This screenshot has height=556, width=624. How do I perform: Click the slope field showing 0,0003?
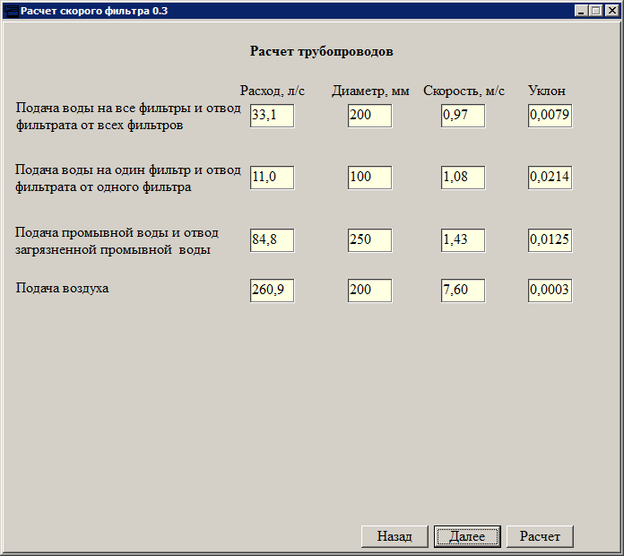[x=550, y=291]
